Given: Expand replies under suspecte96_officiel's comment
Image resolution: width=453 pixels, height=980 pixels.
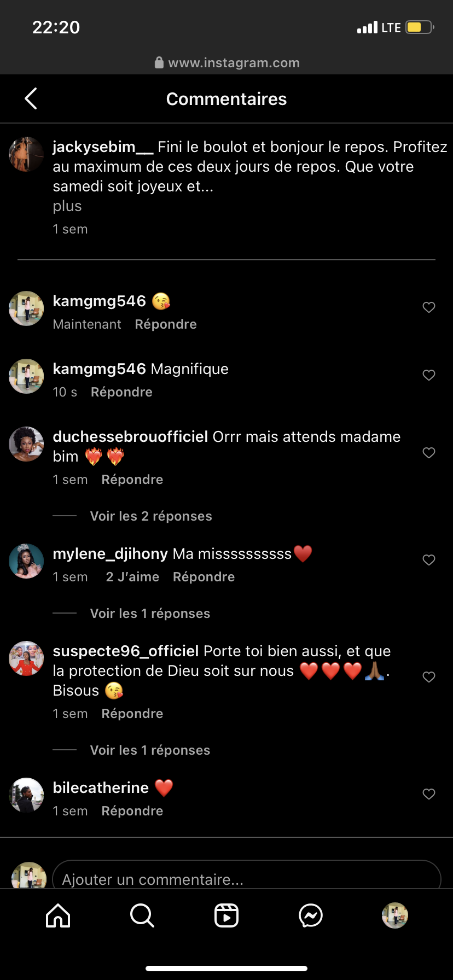Looking at the screenshot, I should [x=150, y=750].
